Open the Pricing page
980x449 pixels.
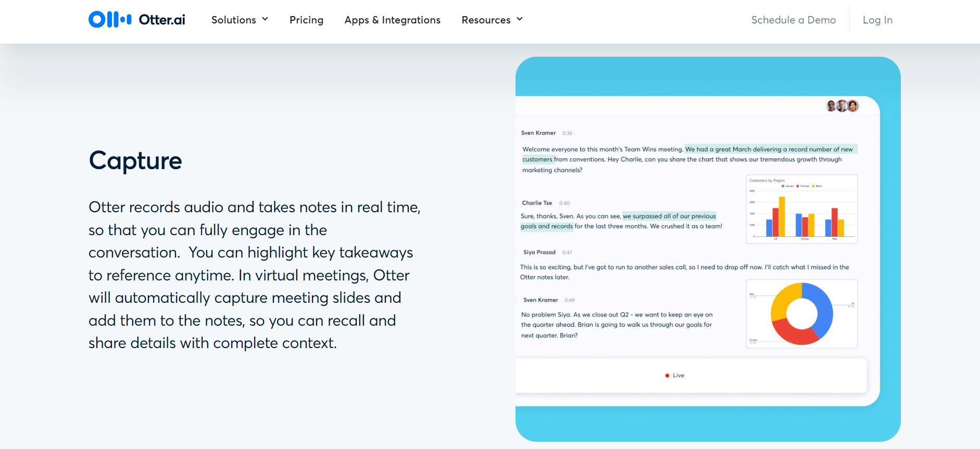coord(306,20)
